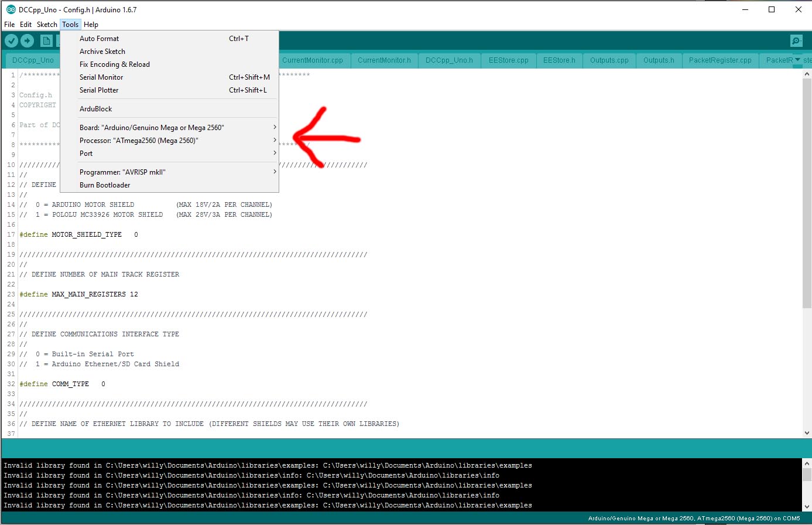Click the Verify checkmark icon
Image resolution: width=812 pixels, height=525 pixels.
click(11, 40)
